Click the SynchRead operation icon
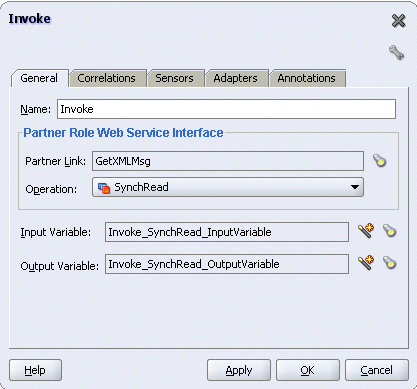This screenshot has height=389, width=417. click(104, 188)
